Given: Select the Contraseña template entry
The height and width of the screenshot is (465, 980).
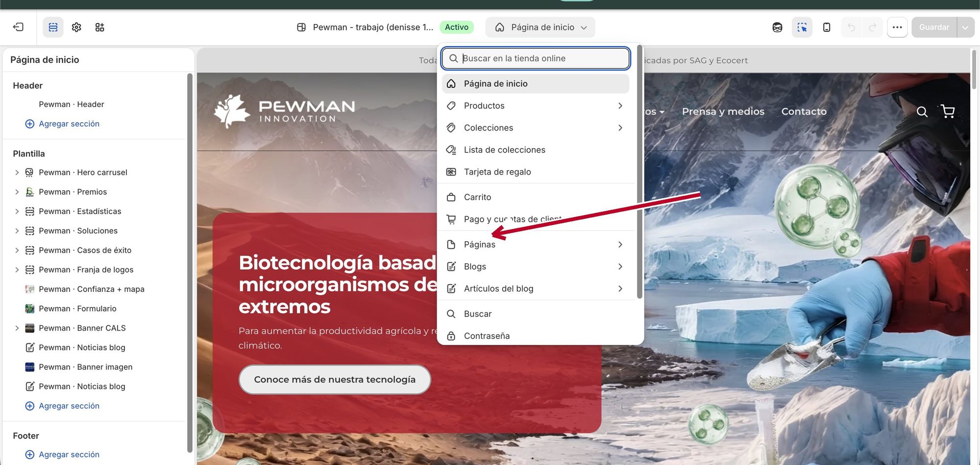Looking at the screenshot, I should tap(536, 336).
